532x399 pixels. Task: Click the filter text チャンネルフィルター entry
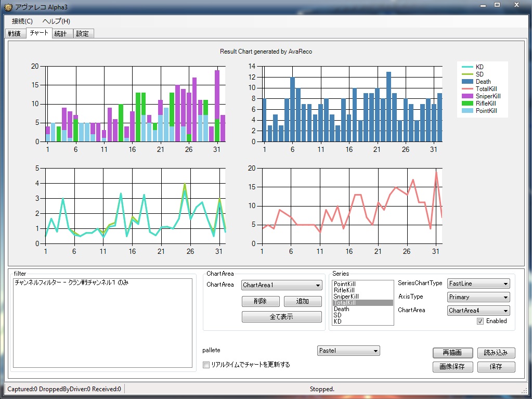coord(72,282)
